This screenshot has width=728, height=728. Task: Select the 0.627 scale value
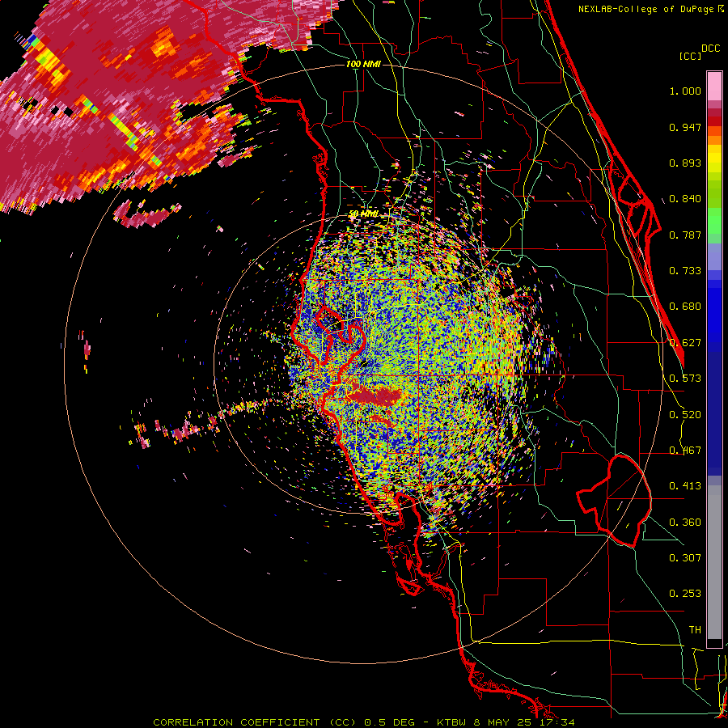pyautogui.click(x=685, y=343)
